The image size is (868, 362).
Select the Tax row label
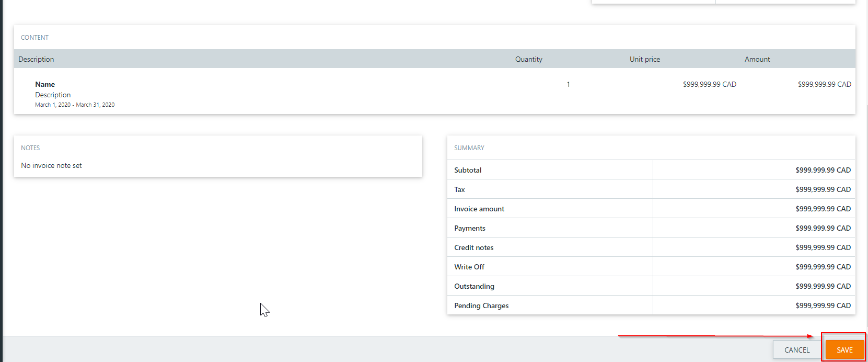459,189
